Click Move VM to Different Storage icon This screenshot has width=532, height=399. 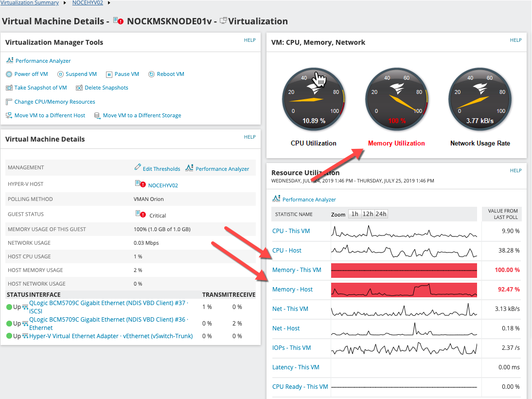pos(97,115)
